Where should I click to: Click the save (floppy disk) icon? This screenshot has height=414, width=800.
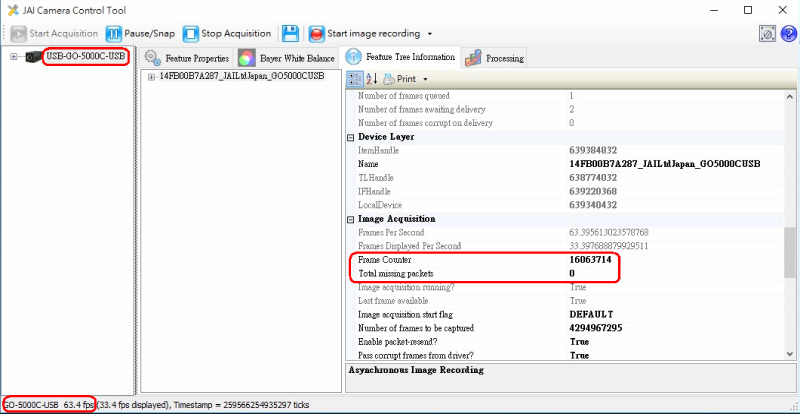pos(290,33)
